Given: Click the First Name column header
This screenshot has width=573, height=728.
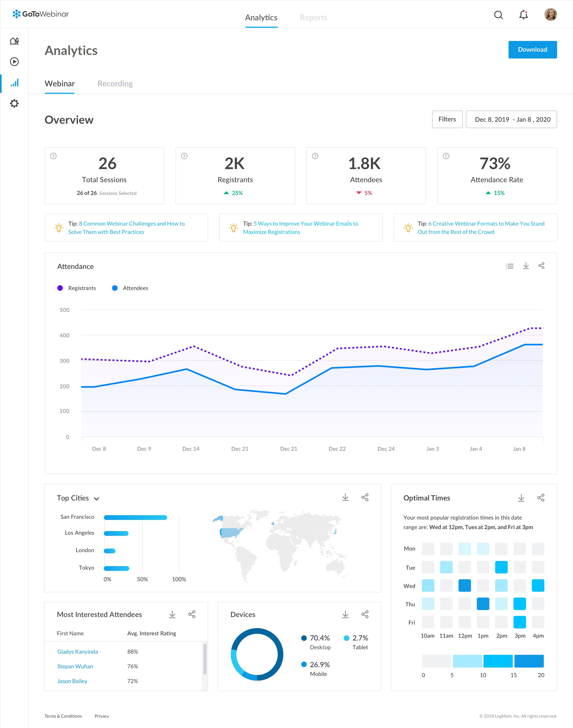Looking at the screenshot, I should coord(70,634).
